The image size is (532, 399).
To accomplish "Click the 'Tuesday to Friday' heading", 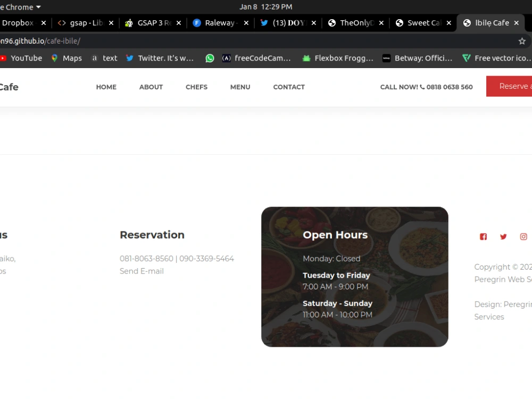I will 336,275.
